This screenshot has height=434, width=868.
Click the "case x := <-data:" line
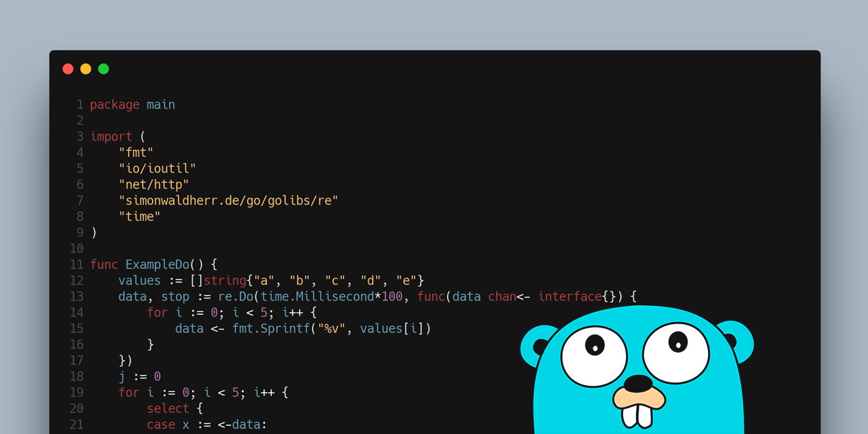207,425
